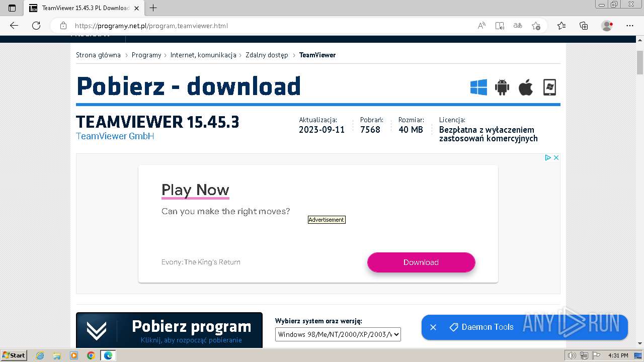Click the network tray icon
Viewport: 644px width, 362px height.
(584, 355)
